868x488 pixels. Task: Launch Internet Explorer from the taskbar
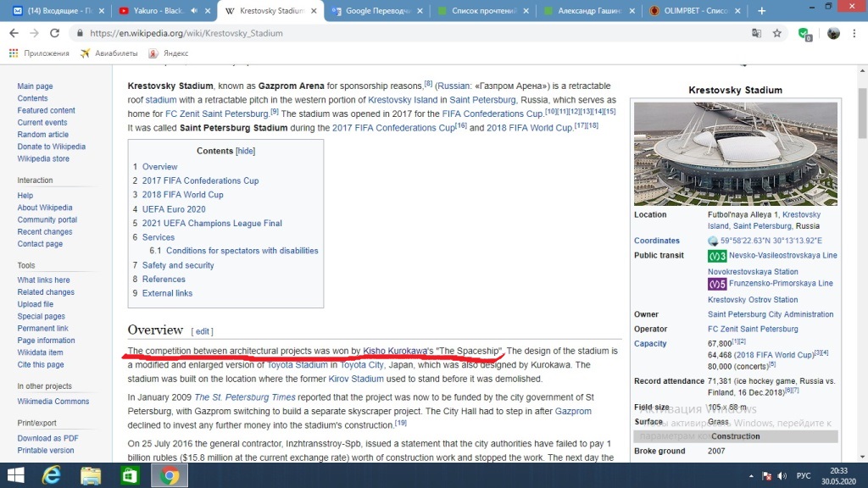(52, 475)
